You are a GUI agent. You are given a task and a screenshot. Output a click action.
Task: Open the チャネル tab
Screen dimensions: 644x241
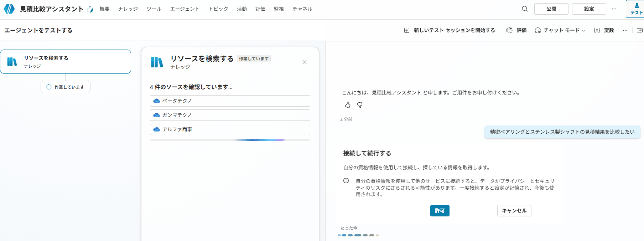coord(302,9)
